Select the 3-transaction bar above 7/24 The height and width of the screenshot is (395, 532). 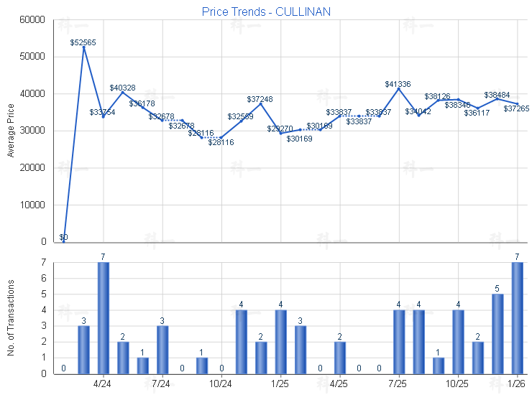coord(162,349)
